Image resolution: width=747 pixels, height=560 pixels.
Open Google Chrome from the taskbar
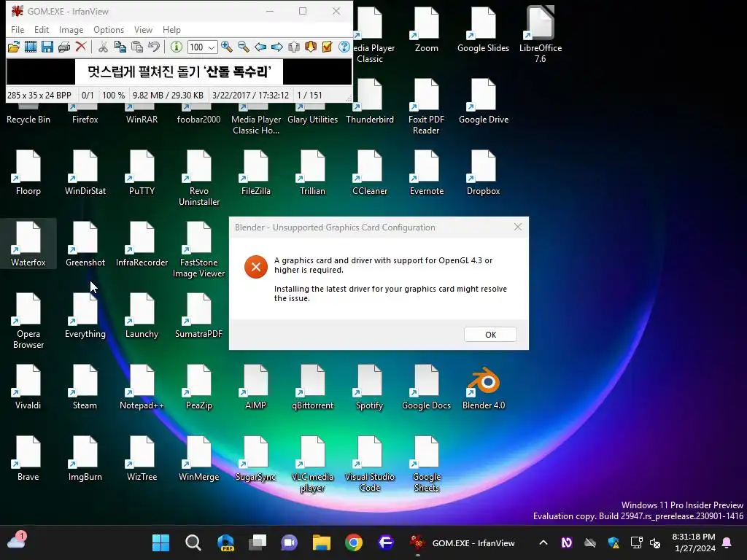click(354, 542)
